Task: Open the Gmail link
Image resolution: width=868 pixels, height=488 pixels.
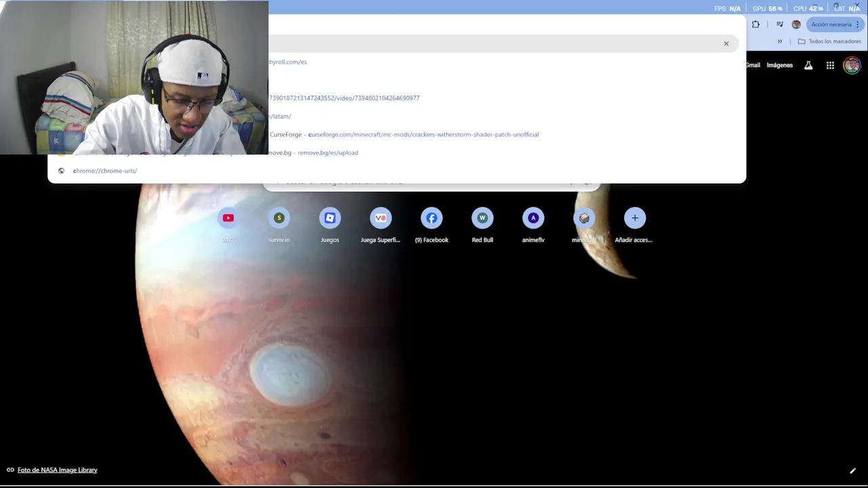Action: click(753, 65)
